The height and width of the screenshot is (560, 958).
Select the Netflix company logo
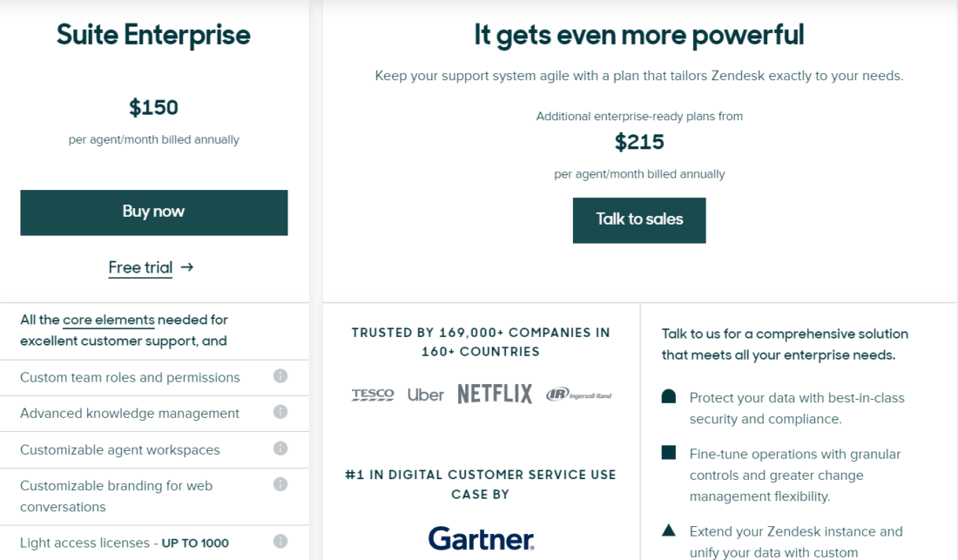pos(495,394)
